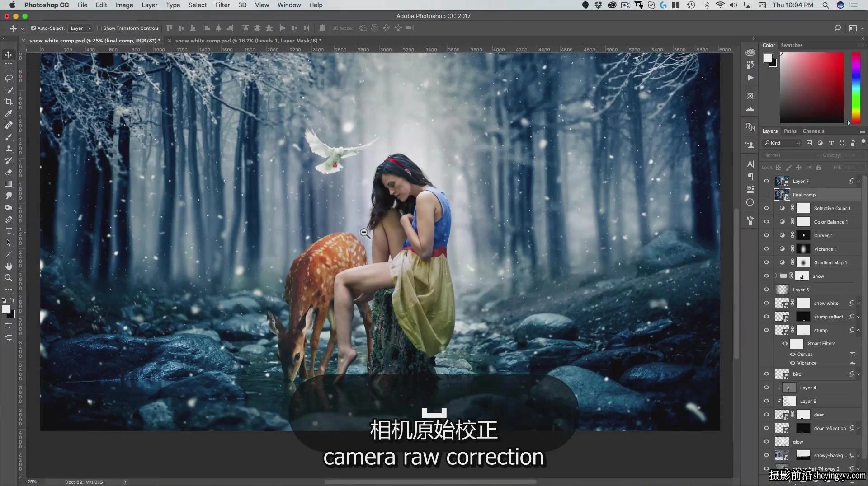This screenshot has width=868, height=486.
Task: Hide the bird layer
Action: [766, 374]
